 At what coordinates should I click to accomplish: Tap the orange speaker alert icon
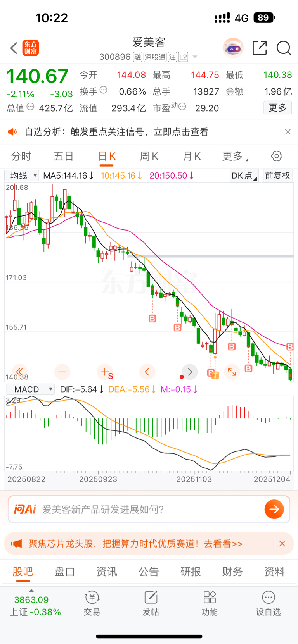[13, 132]
